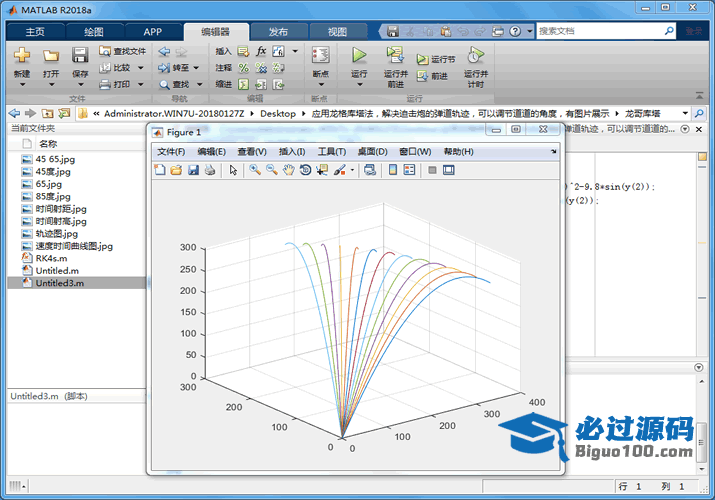
Task: Click Show Plot Tools and Dock icon
Action: point(449,170)
